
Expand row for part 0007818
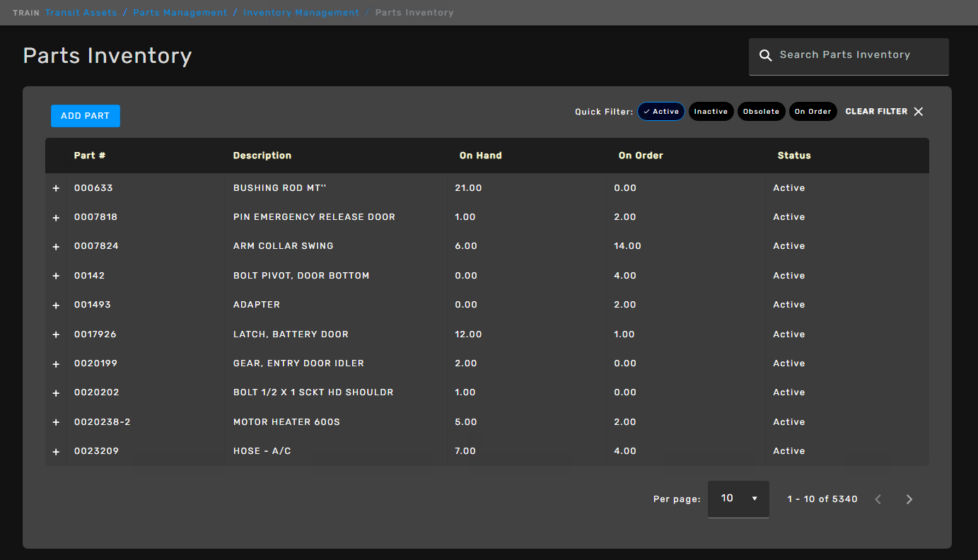point(56,218)
